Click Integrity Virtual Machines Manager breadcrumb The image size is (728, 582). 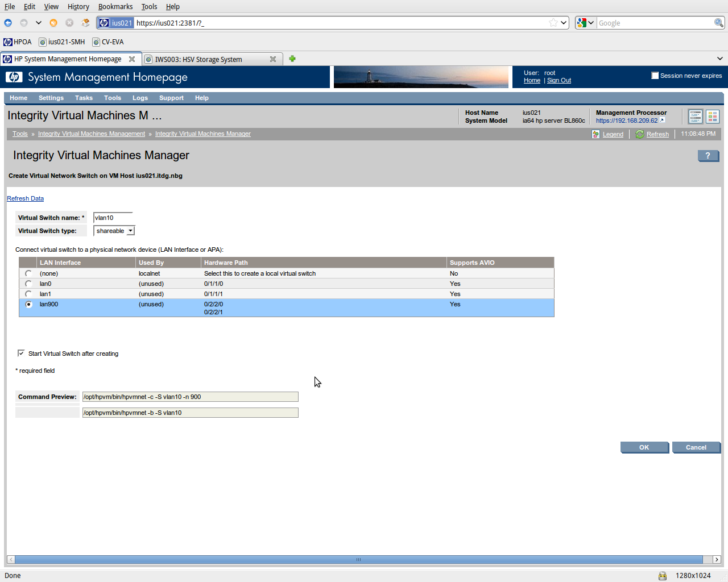pyautogui.click(x=203, y=134)
